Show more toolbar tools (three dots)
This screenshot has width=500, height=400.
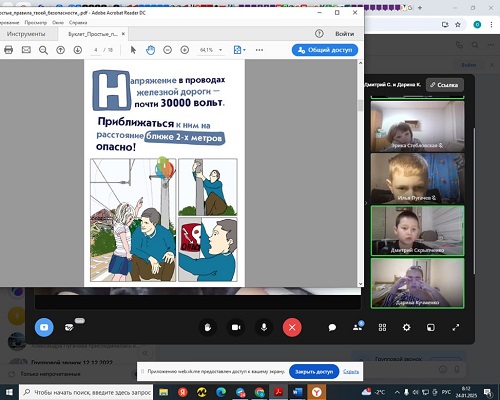click(259, 50)
